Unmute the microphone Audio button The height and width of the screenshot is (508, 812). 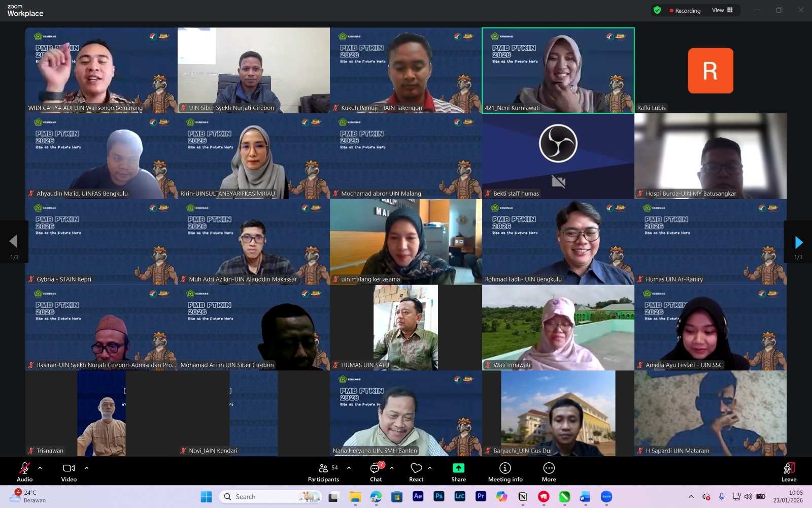click(24, 471)
